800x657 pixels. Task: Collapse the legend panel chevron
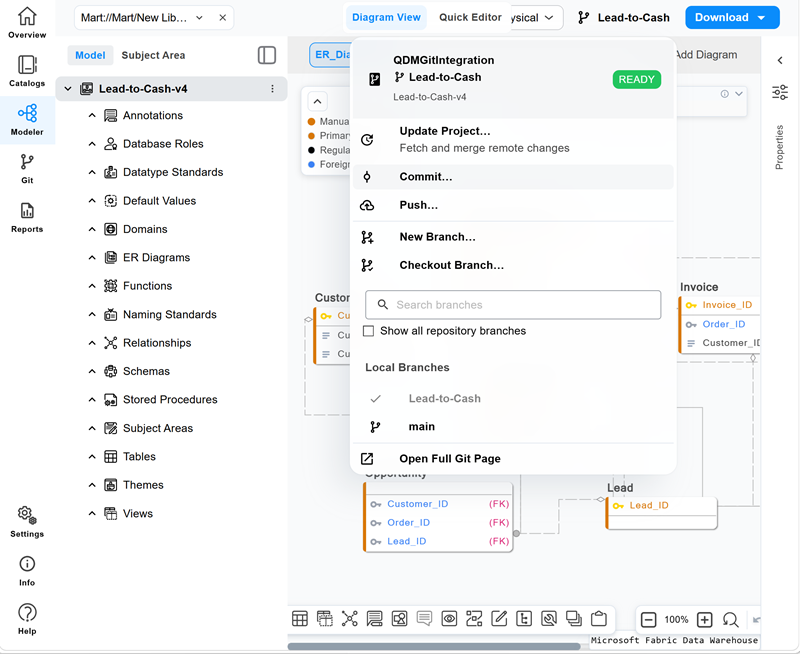[x=317, y=102]
